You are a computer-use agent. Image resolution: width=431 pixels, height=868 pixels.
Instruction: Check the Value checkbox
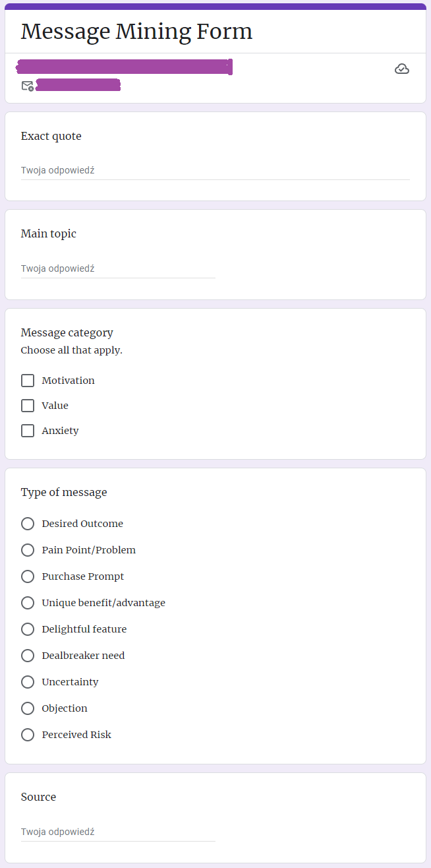click(x=27, y=406)
